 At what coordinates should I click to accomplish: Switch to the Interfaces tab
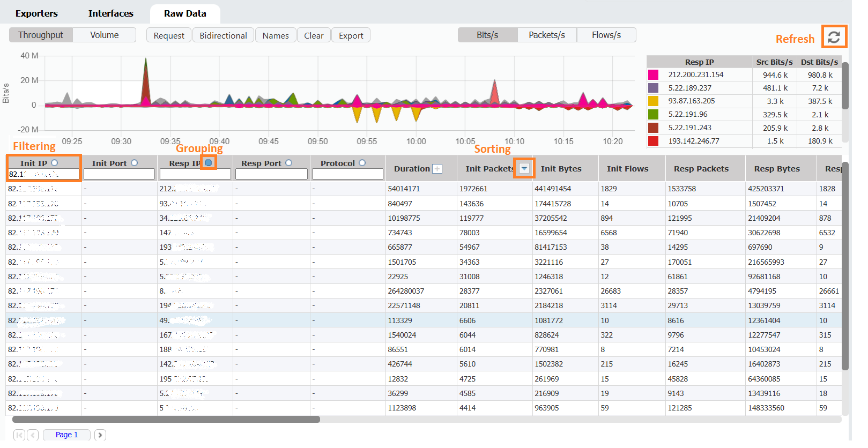[x=111, y=13]
